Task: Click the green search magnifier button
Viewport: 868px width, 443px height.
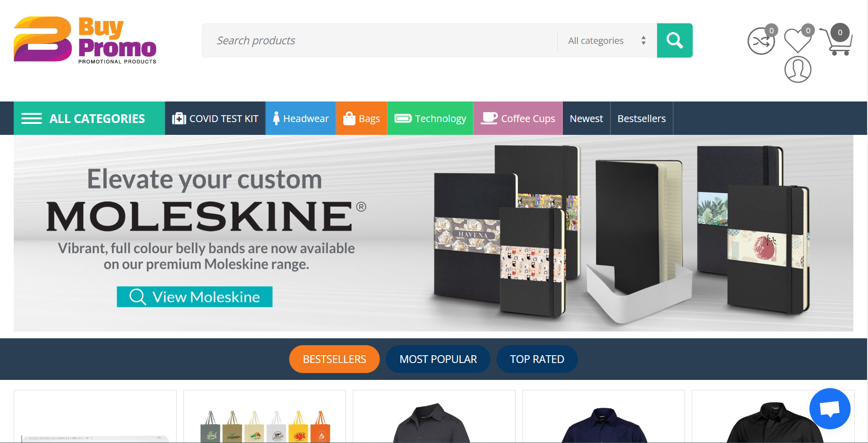Action: click(674, 40)
